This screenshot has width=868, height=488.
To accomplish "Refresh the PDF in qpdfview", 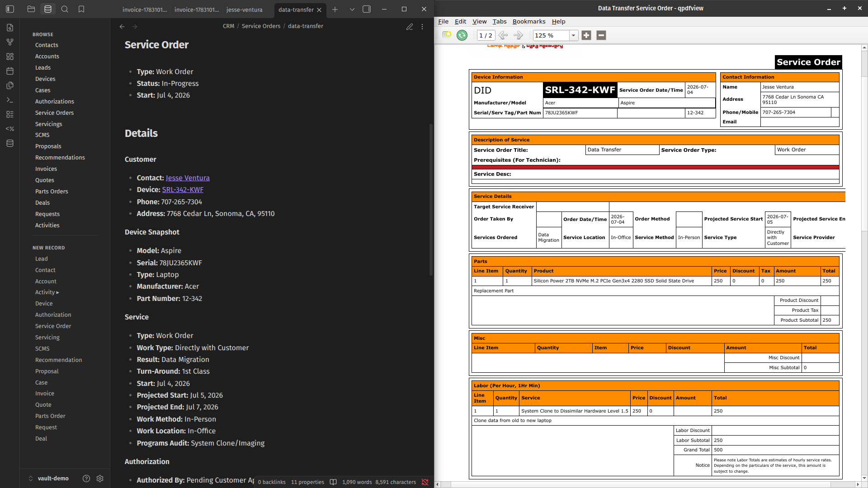I will pyautogui.click(x=462, y=35).
